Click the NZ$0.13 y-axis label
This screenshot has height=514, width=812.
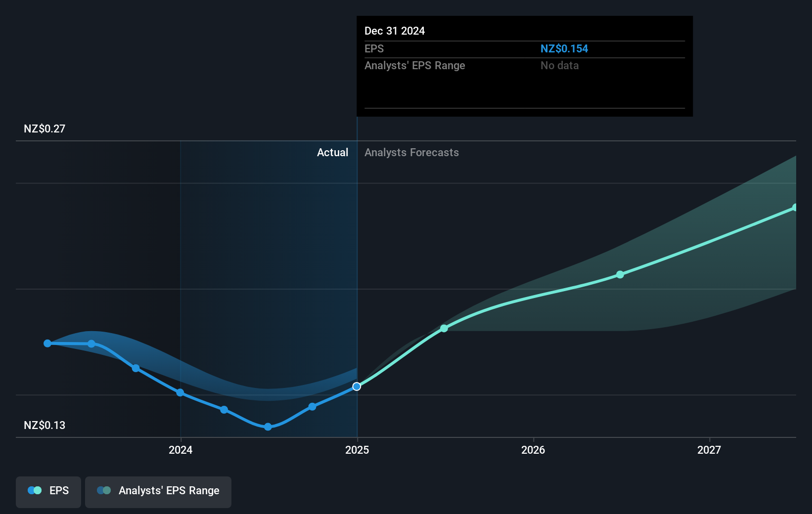tap(45, 425)
